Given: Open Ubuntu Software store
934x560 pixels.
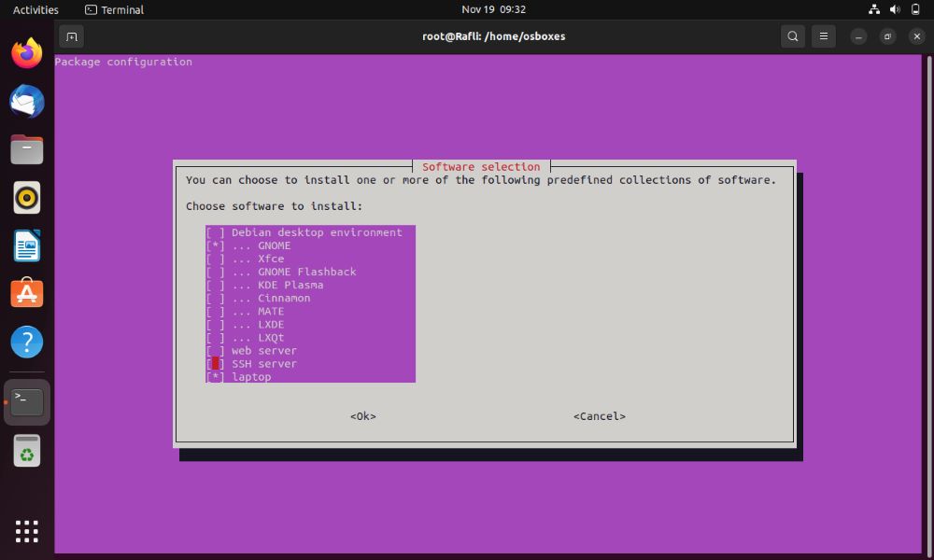Looking at the screenshot, I should (27, 293).
